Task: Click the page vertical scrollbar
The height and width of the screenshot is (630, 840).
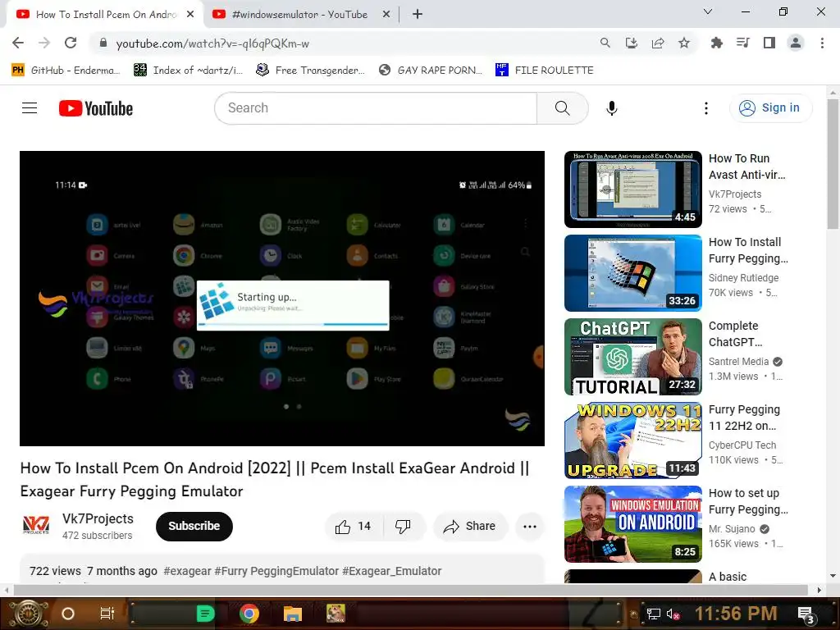Action: [833, 164]
